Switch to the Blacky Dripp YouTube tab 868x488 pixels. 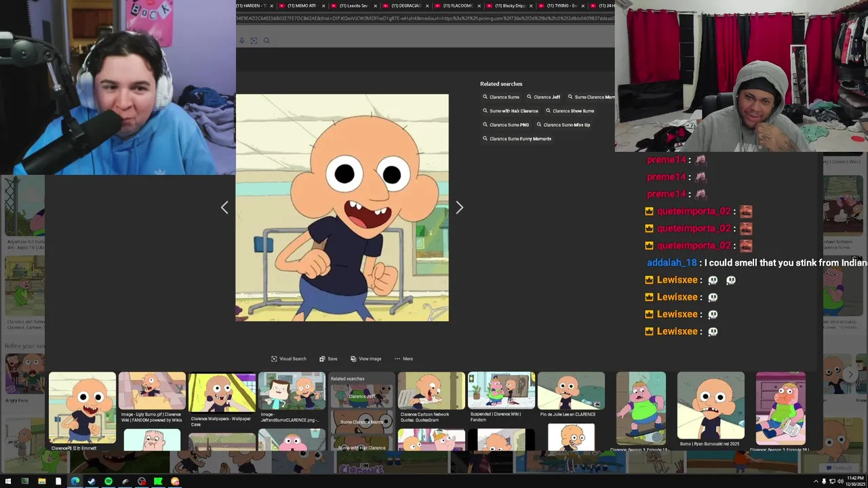pos(509,5)
